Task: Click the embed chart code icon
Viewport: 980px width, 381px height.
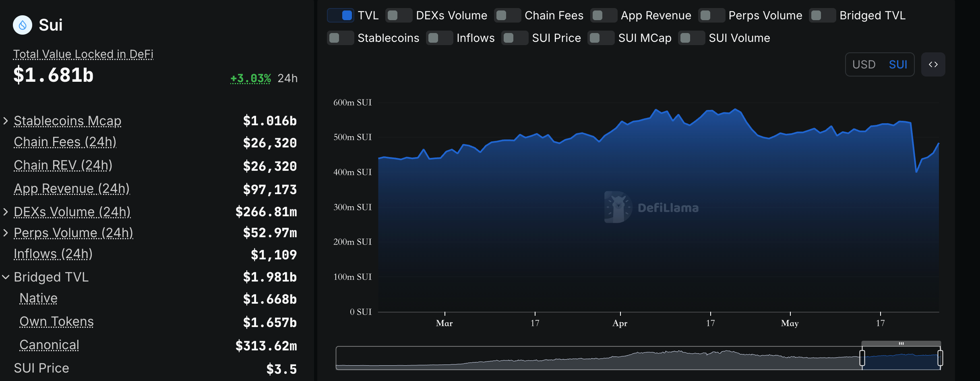Action: click(933, 64)
